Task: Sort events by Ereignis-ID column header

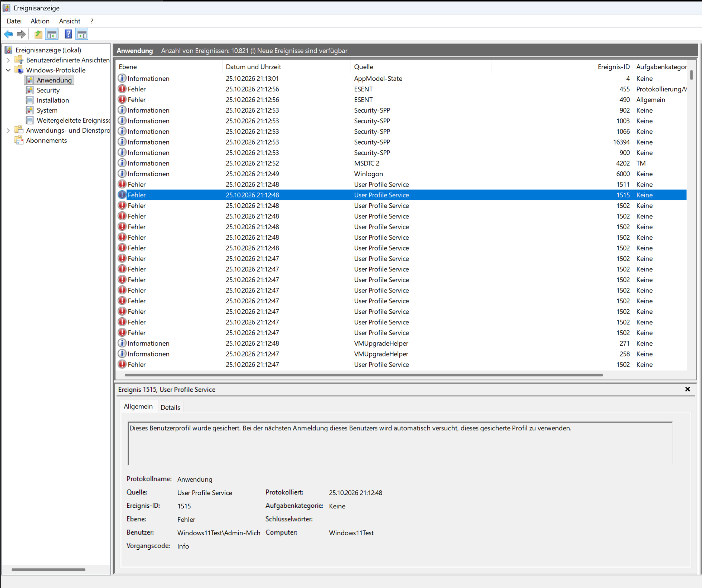Action: tap(614, 67)
